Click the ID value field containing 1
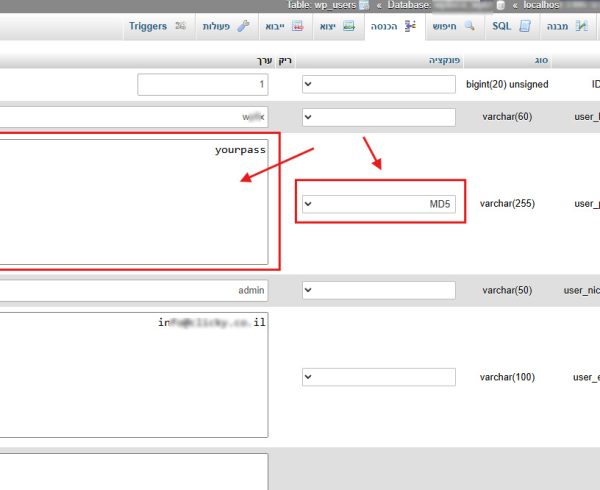600x490 pixels. tap(202, 85)
